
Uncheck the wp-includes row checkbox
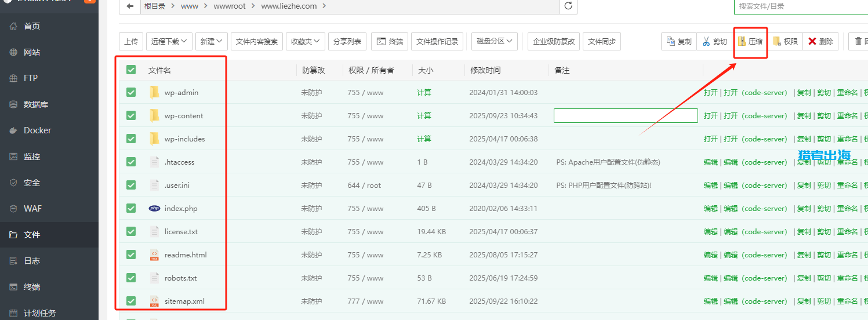[131, 139]
